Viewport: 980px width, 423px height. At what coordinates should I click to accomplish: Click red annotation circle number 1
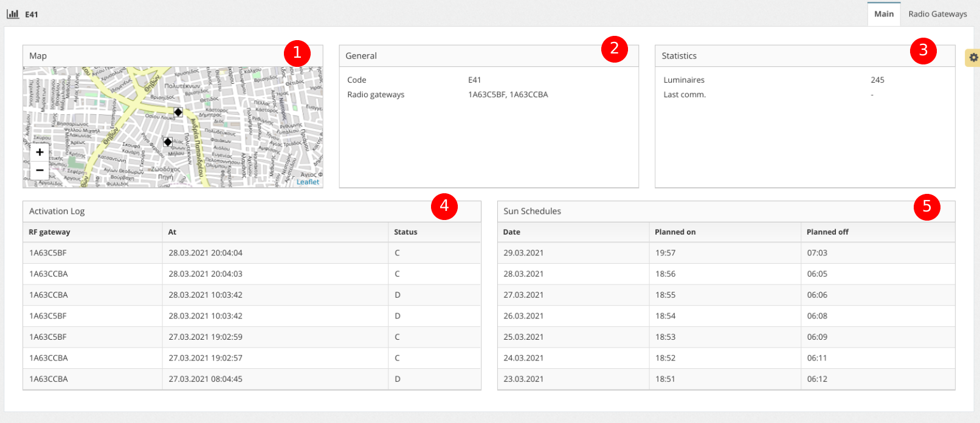297,53
